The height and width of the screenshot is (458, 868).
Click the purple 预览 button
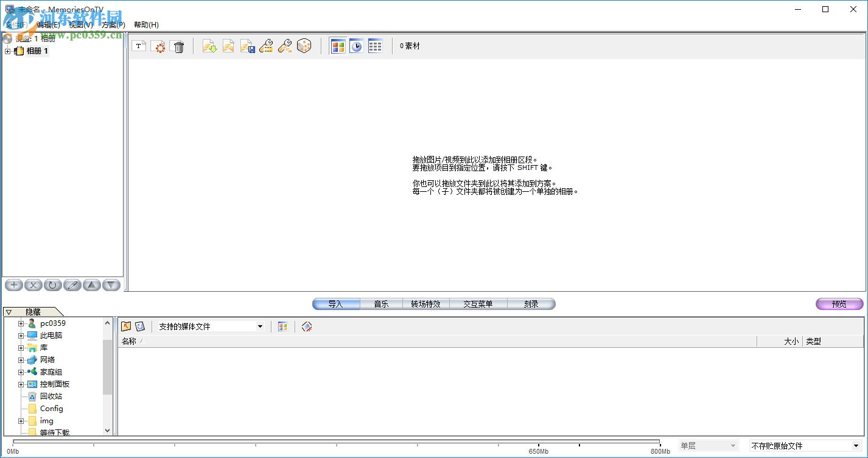[839, 304]
